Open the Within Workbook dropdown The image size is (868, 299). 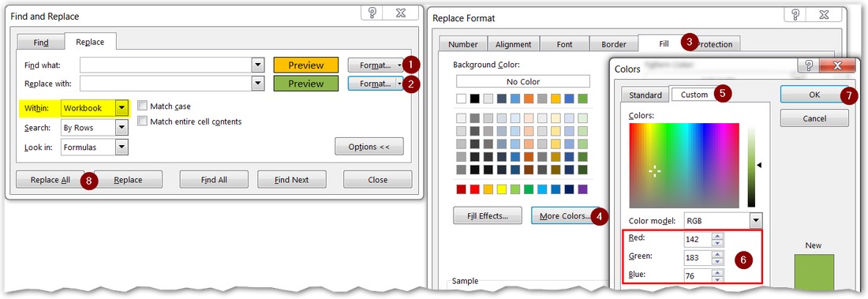[122, 108]
